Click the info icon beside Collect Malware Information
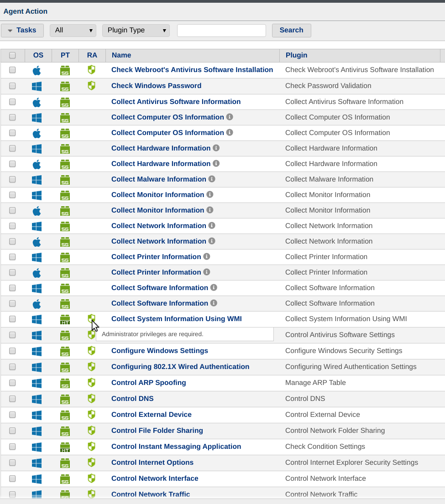 pyautogui.click(x=212, y=179)
